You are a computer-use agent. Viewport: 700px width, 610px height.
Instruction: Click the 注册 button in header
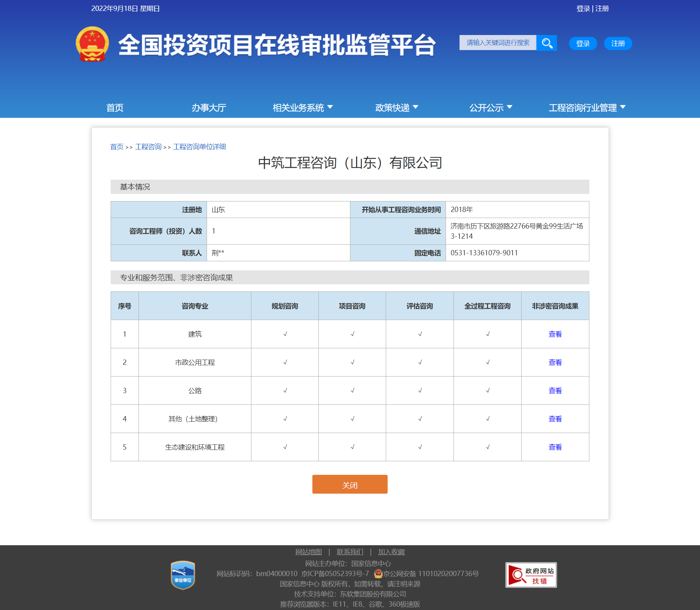click(x=618, y=43)
